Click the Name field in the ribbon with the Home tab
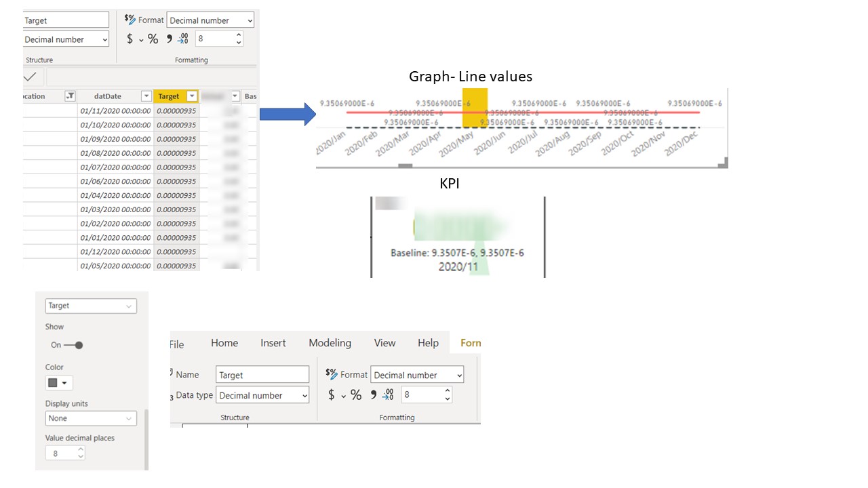 (x=262, y=375)
